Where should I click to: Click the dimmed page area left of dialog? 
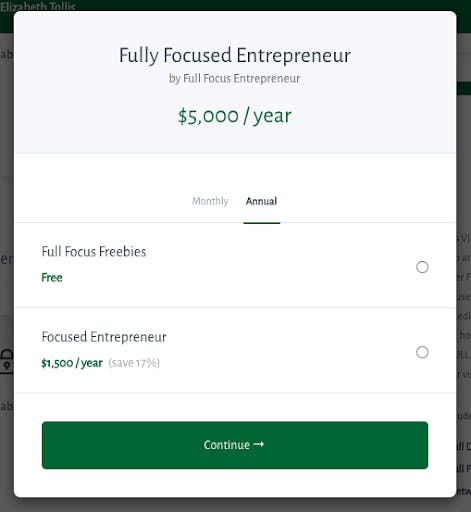point(7,200)
